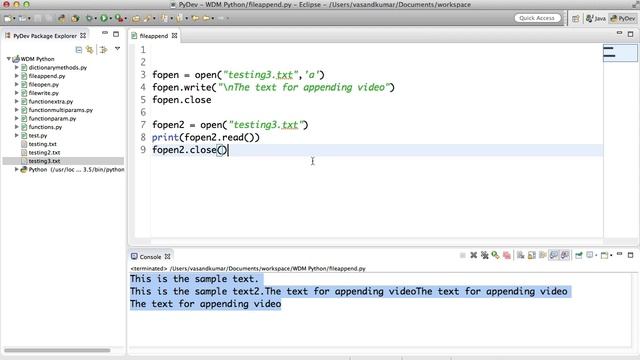This screenshot has height=360, width=640.
Task: Select functionmultiparams.py in Package Explorer
Action: click(x=60, y=110)
